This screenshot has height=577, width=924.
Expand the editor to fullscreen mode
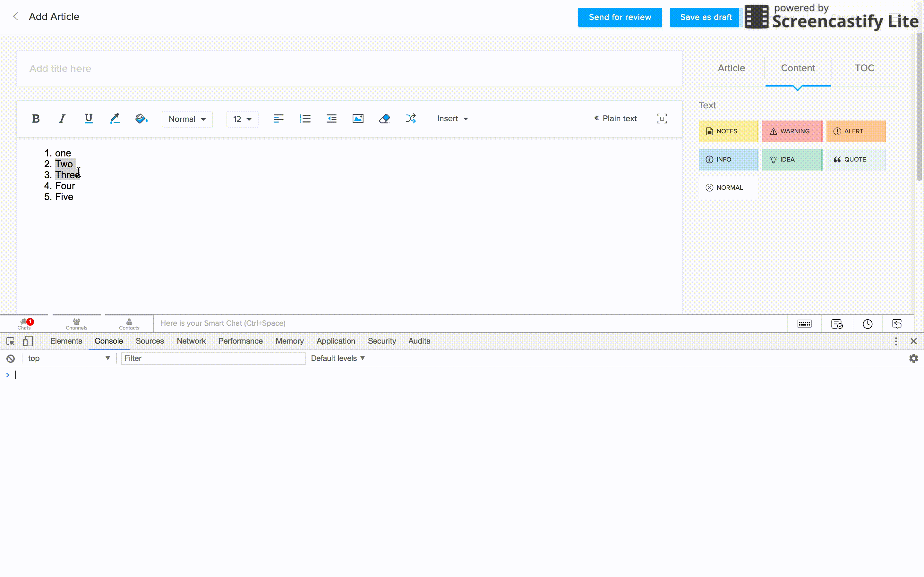pyautogui.click(x=662, y=118)
